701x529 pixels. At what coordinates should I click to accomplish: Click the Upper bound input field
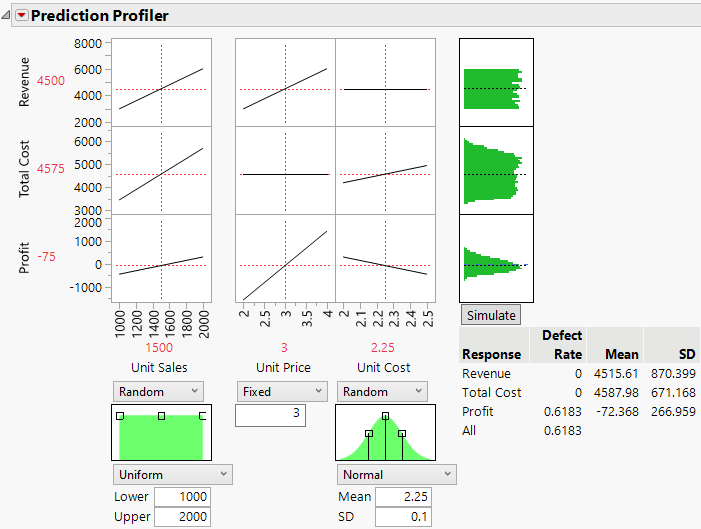coord(182,516)
